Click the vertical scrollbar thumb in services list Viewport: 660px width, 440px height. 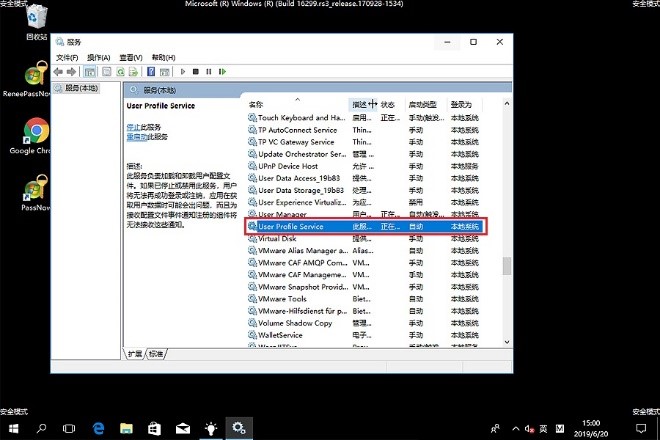click(507, 266)
